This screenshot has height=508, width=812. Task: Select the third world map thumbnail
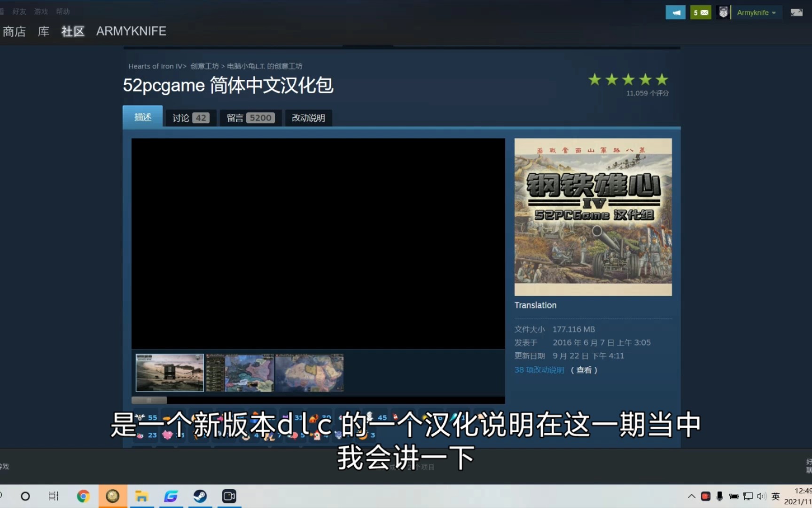310,373
